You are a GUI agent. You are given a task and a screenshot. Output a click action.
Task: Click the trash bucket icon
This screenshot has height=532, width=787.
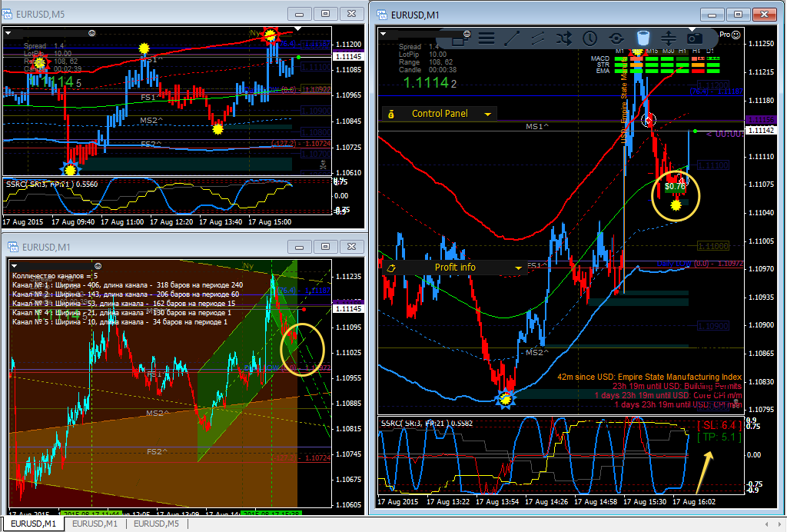[x=643, y=38]
